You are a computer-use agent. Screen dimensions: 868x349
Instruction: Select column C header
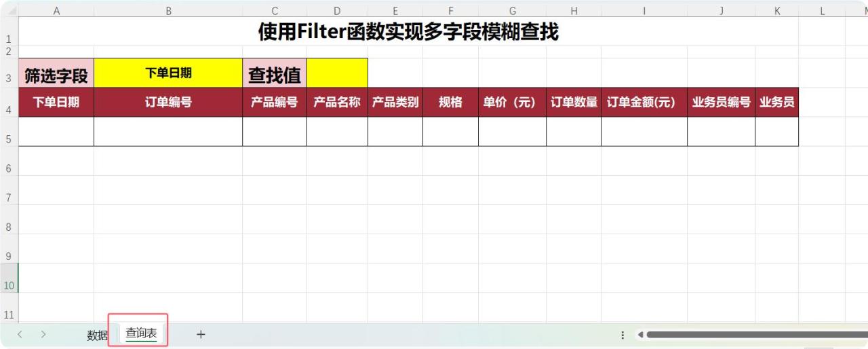click(275, 10)
